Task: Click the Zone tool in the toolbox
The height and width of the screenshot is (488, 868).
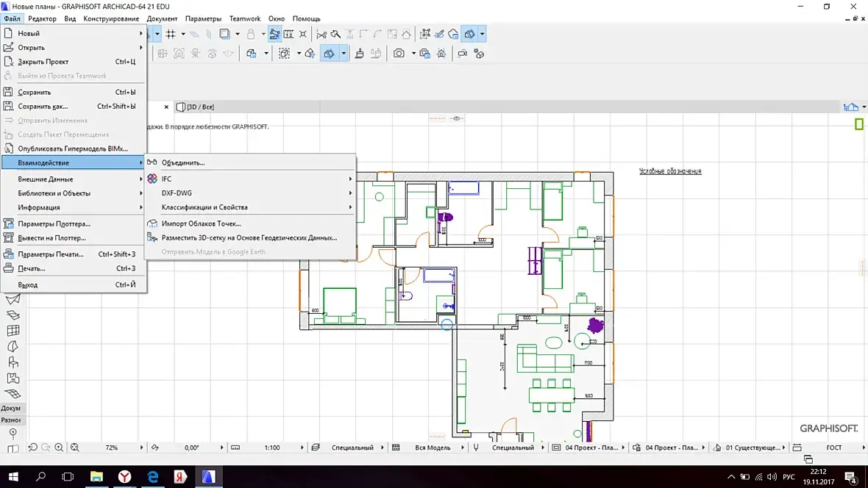Action: (13, 378)
